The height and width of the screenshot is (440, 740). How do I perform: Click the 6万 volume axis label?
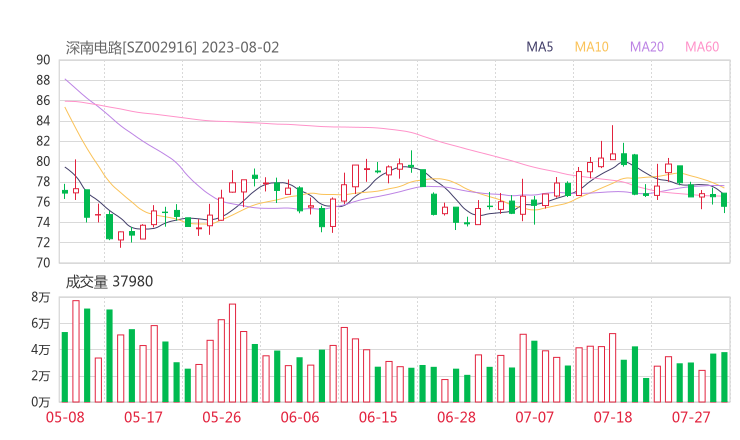coord(41,324)
